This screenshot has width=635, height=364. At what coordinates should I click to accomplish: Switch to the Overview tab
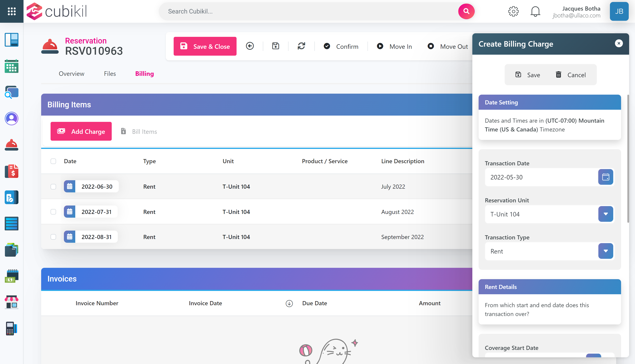(72, 74)
